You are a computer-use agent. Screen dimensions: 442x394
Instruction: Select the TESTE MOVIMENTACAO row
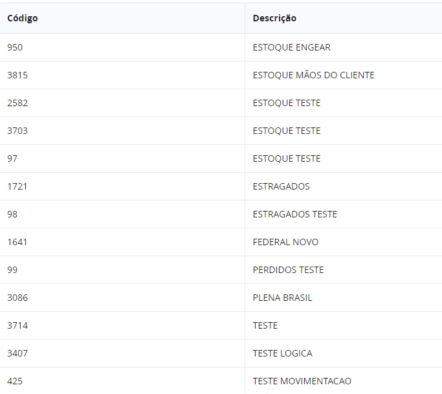pos(221,381)
